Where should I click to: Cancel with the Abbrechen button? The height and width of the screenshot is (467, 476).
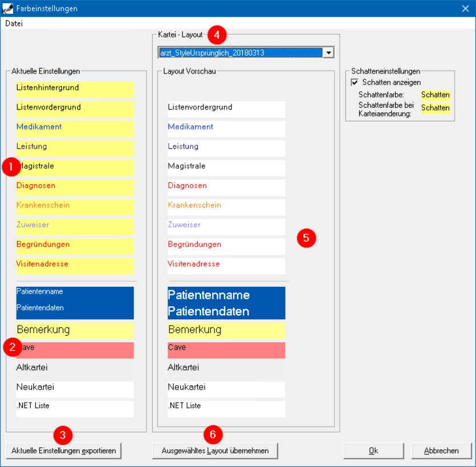441,450
